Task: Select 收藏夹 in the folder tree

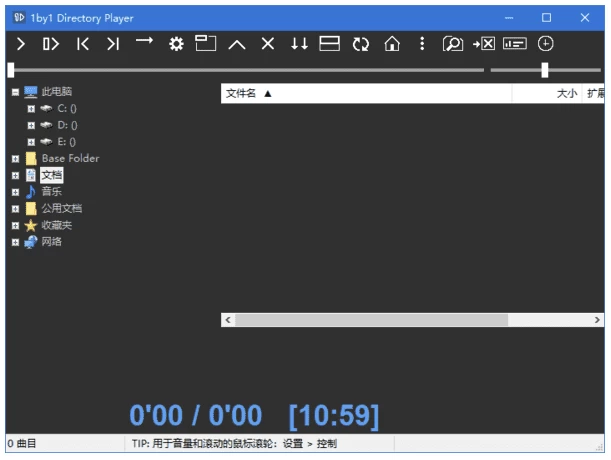Action: click(x=56, y=226)
